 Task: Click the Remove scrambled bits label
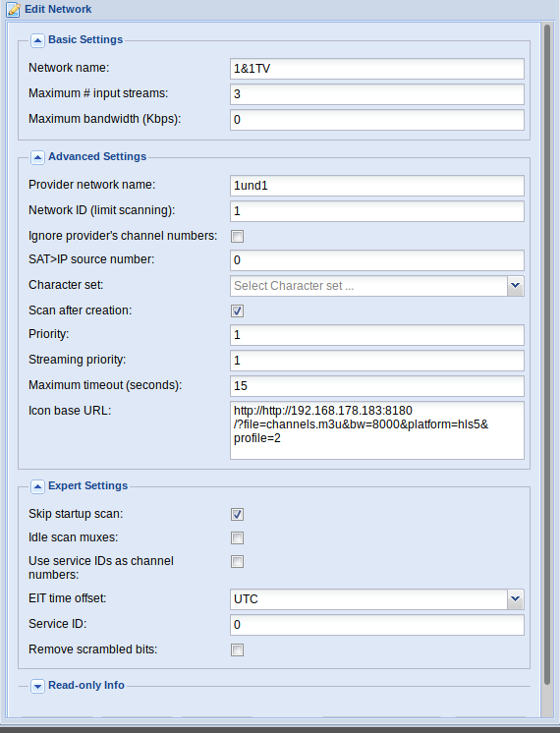point(93,649)
